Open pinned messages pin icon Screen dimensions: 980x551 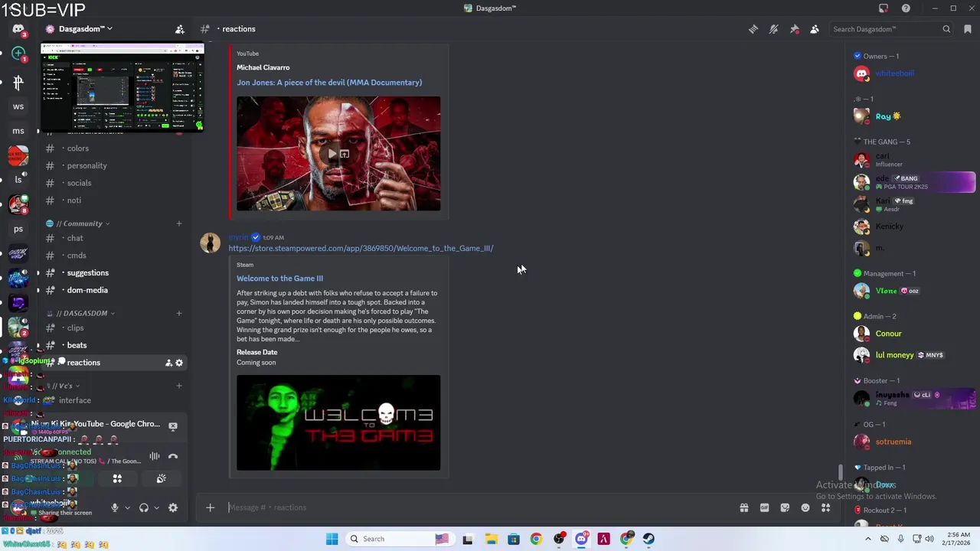tap(795, 29)
